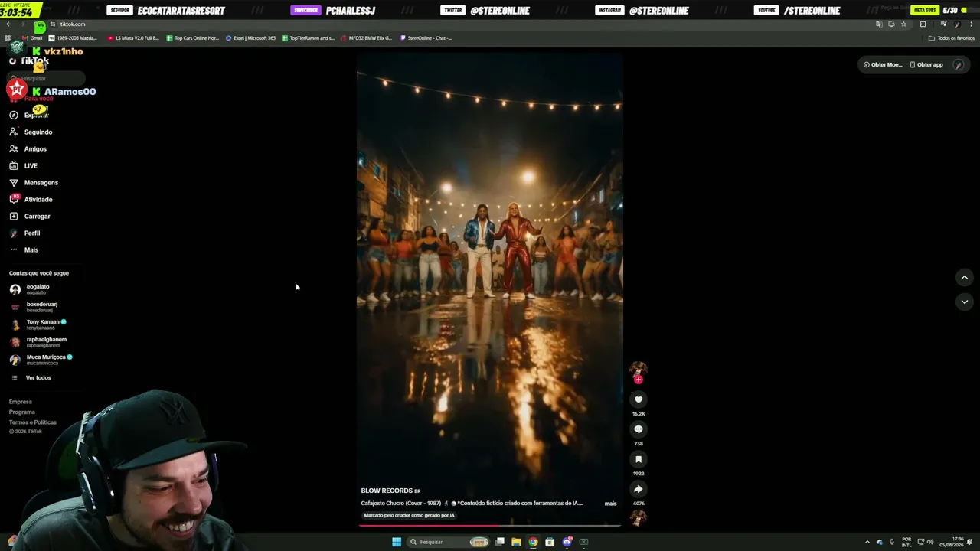Expand the video caption with mais

(610, 504)
